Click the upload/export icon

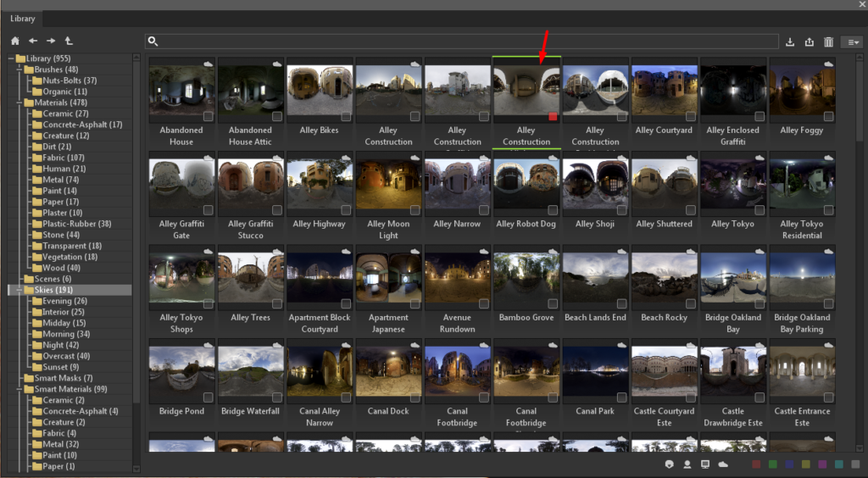point(810,42)
